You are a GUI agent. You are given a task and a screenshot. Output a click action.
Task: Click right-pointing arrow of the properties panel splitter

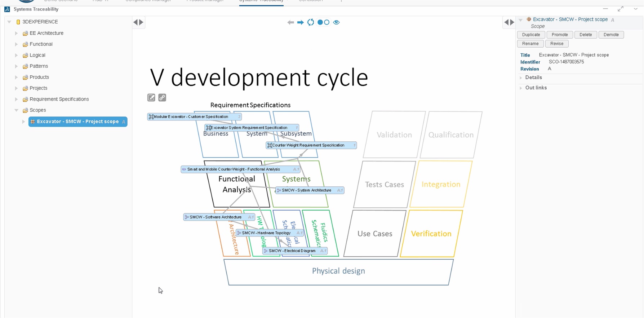point(512,22)
